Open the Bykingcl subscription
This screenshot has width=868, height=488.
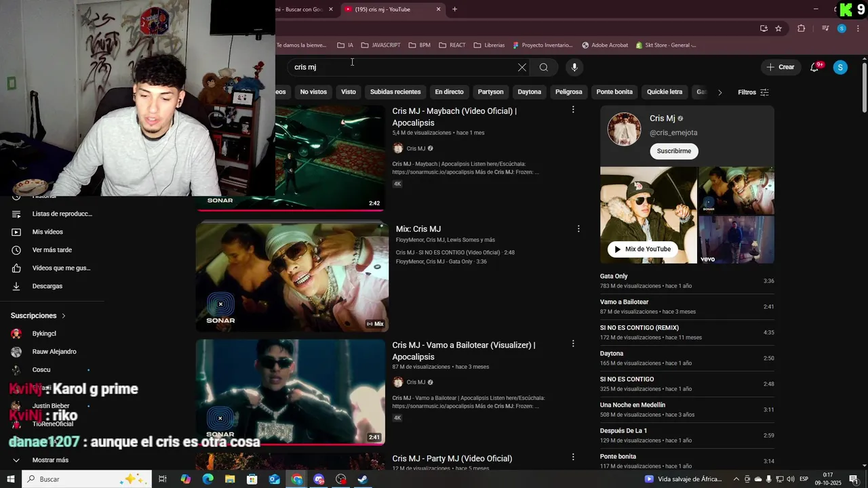(x=44, y=333)
